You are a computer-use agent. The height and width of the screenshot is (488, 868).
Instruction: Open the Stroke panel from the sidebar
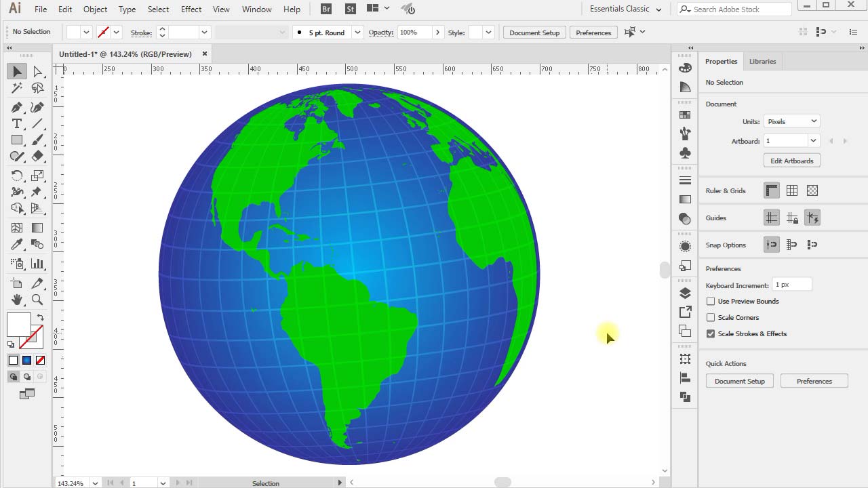coord(685,179)
